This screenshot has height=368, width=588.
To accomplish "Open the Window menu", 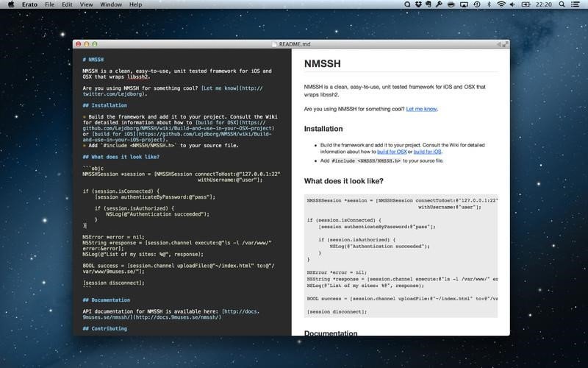I will (111, 4).
